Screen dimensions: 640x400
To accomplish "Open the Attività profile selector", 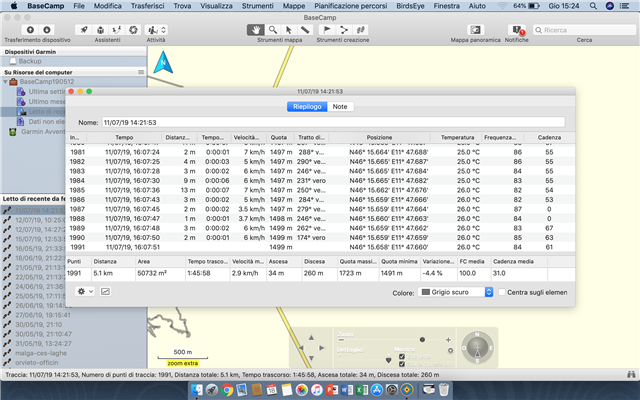I will click(x=156, y=30).
